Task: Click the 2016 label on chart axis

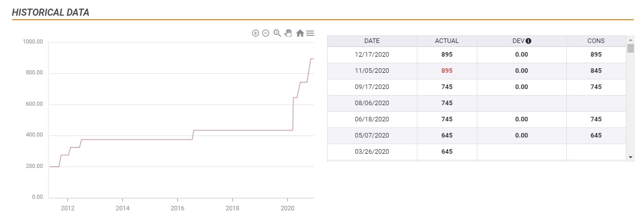Action: point(177,208)
